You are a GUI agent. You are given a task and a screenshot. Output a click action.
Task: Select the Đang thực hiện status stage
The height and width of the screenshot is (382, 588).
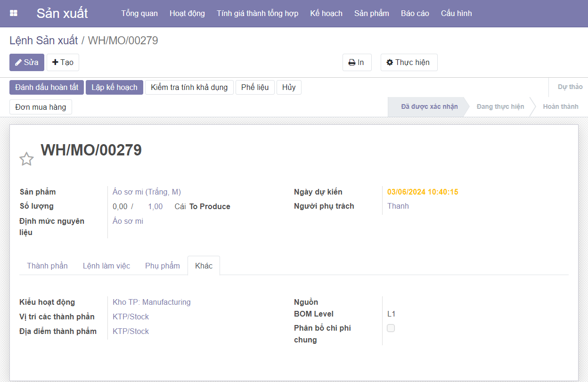click(500, 106)
